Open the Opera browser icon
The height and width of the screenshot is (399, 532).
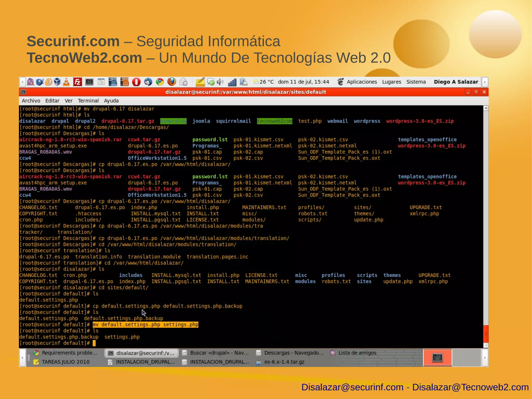136,82
